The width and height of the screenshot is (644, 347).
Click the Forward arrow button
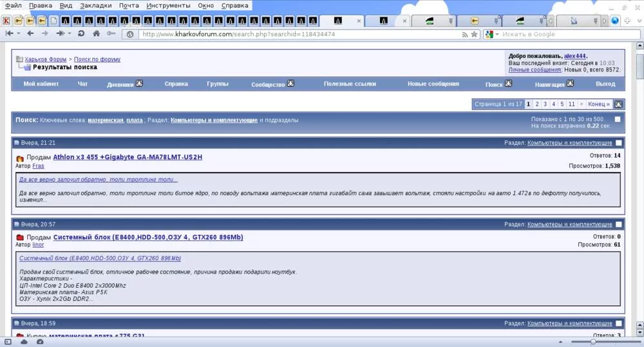[45, 33]
